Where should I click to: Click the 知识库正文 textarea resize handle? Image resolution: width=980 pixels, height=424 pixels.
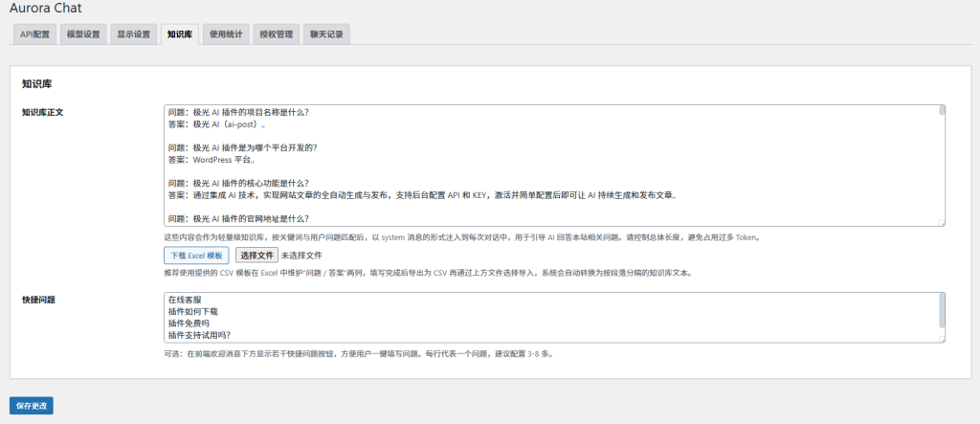(942, 223)
